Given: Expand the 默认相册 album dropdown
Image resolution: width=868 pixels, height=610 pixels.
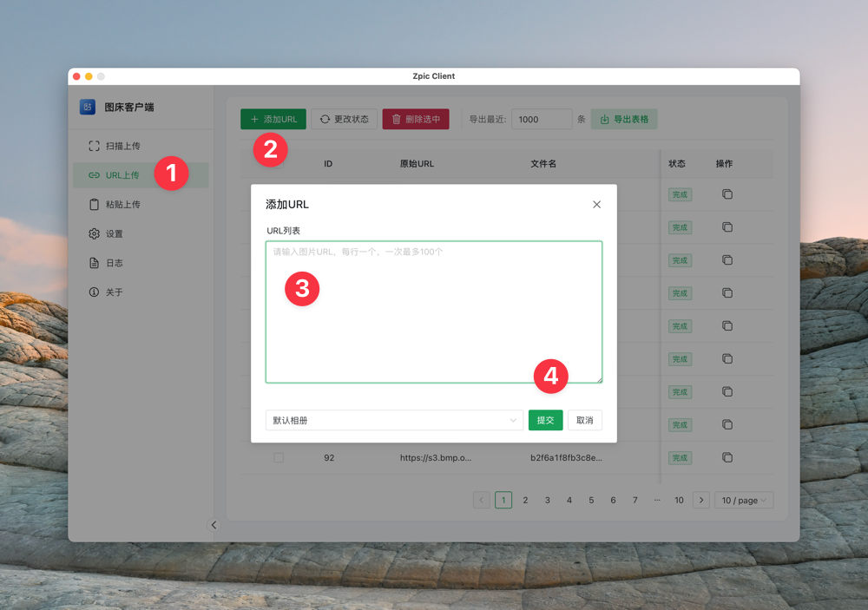Looking at the screenshot, I should point(394,420).
